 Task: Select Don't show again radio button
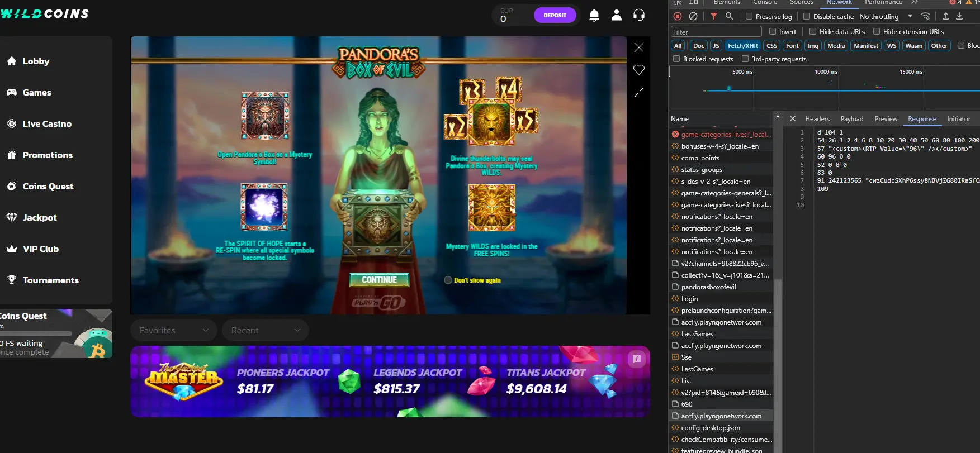tap(448, 280)
